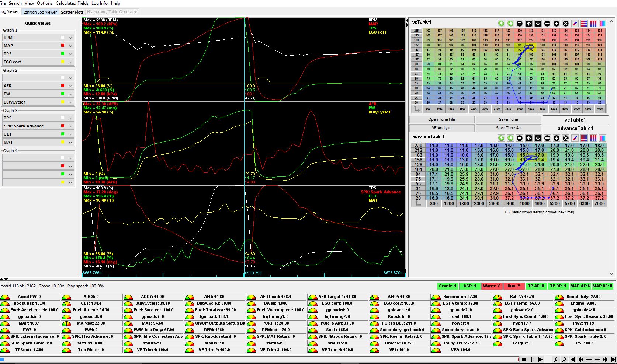Open the RPM channel dropdown in Graph 1

(70, 37)
